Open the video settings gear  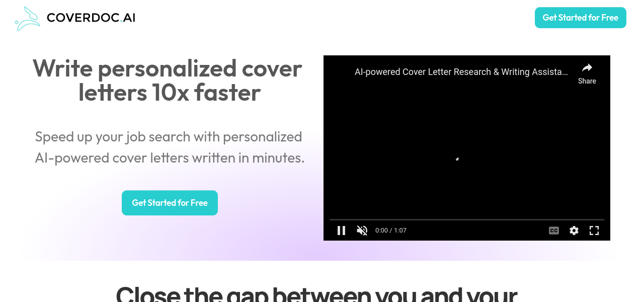pyautogui.click(x=574, y=231)
